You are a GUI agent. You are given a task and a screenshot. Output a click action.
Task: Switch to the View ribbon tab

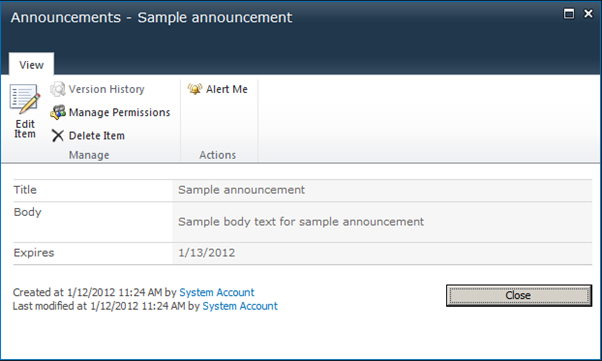31,65
